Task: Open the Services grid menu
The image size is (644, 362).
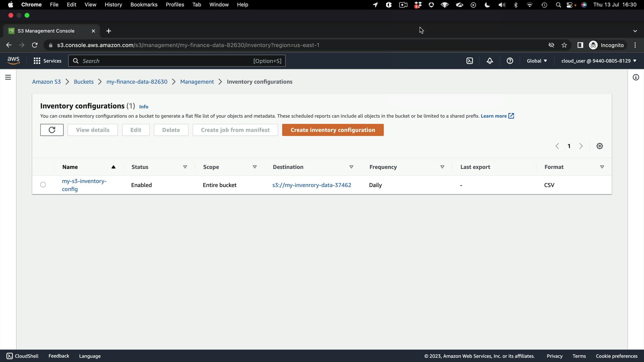Action: click(47, 61)
